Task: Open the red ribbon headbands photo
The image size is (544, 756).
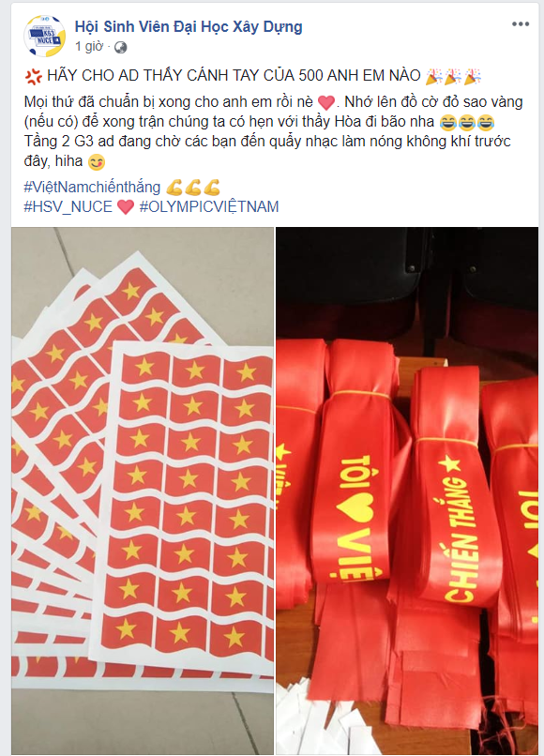Action: [407, 491]
